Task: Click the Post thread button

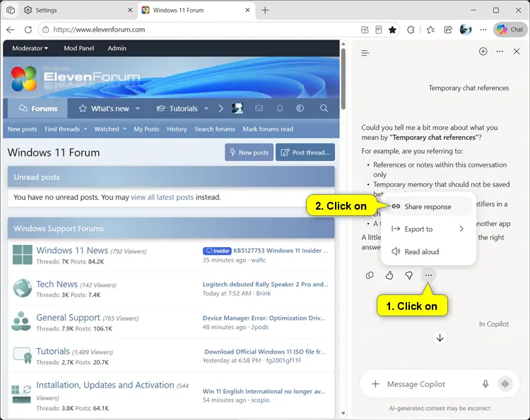Action: [305, 152]
